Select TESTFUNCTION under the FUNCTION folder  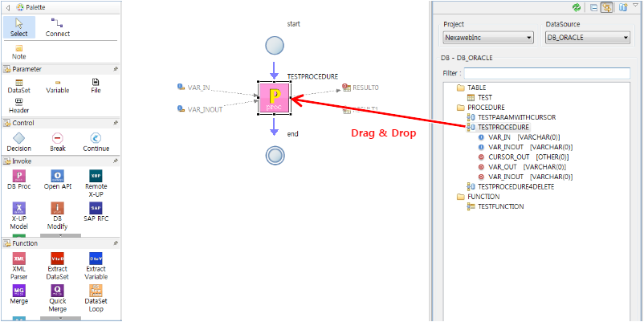500,206
